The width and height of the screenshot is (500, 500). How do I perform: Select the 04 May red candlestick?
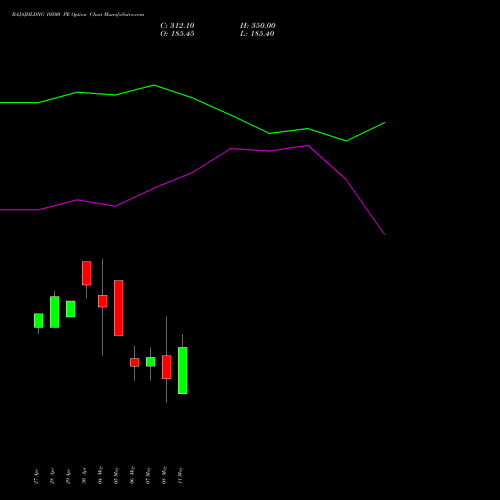(103, 301)
